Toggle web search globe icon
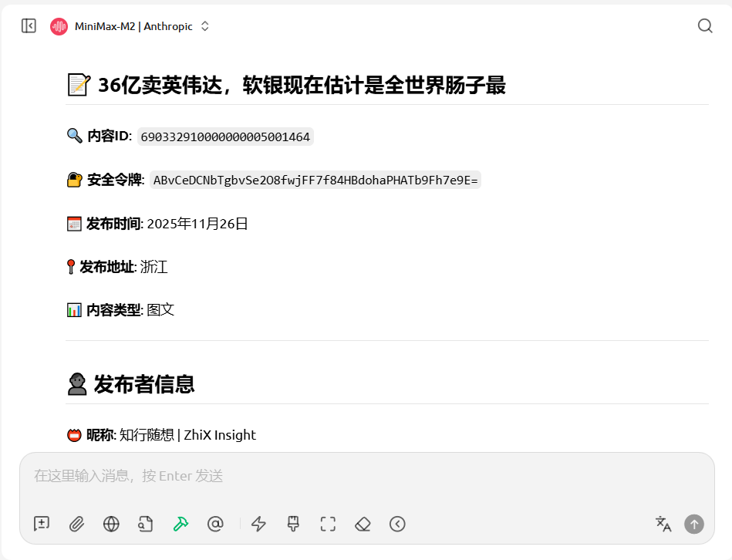 tap(111, 524)
